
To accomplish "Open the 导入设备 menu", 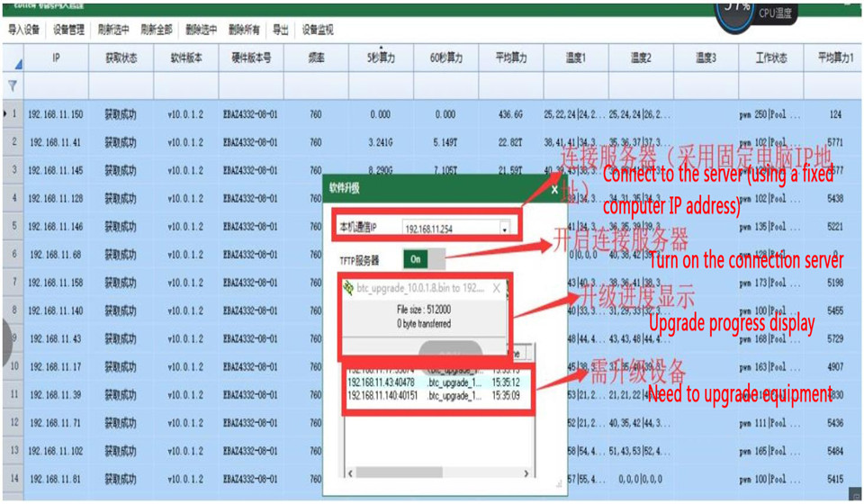I will point(24,30).
